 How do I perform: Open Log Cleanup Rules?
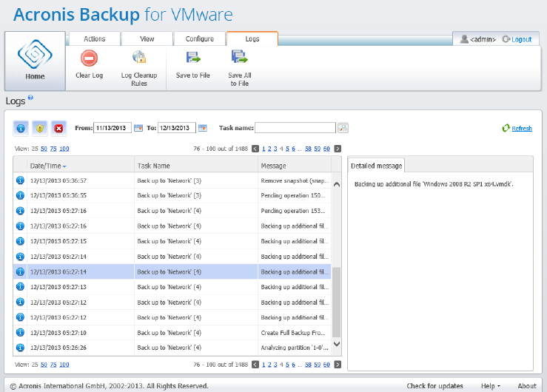tap(139, 69)
